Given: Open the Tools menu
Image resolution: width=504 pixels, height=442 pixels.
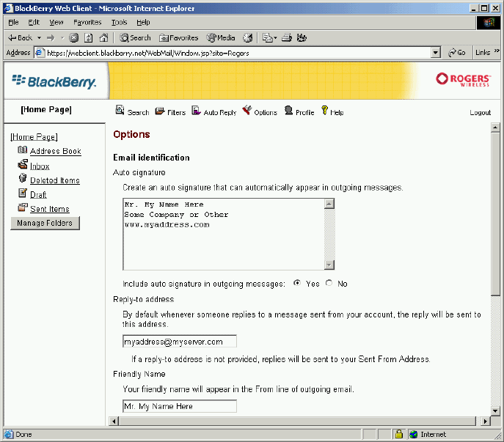Looking at the screenshot, I should (119, 23).
